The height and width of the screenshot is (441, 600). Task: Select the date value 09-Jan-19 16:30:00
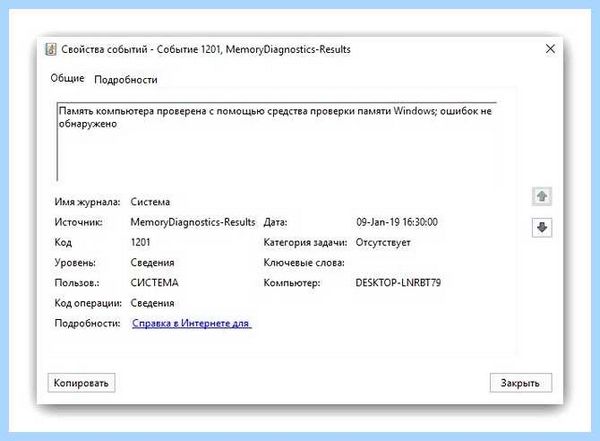point(397,222)
